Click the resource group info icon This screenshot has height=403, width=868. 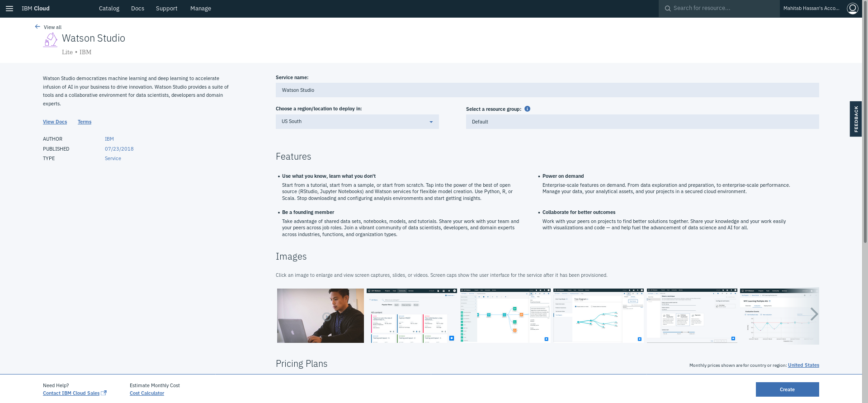click(x=527, y=109)
